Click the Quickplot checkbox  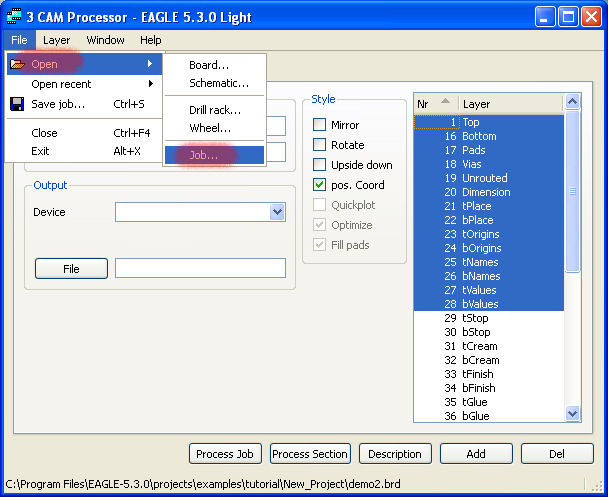point(320,205)
